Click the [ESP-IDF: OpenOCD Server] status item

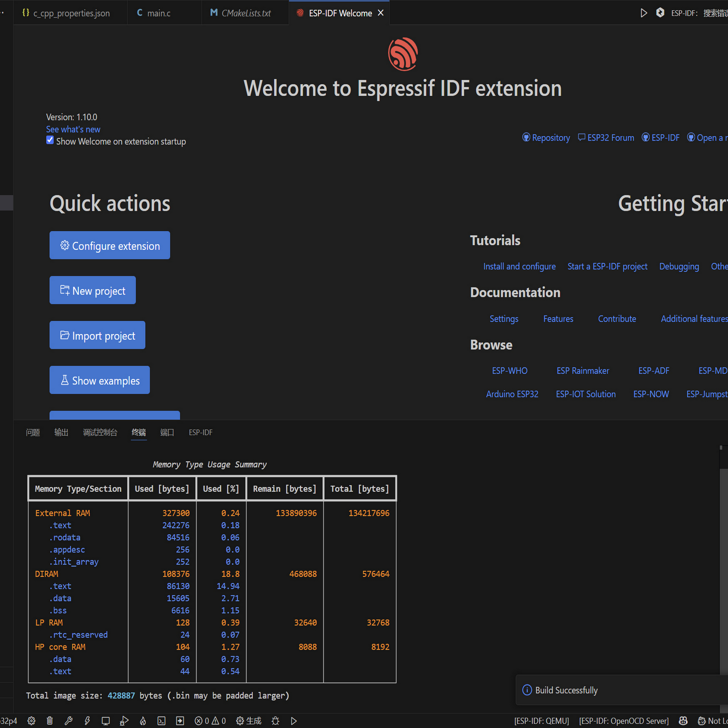(624, 721)
